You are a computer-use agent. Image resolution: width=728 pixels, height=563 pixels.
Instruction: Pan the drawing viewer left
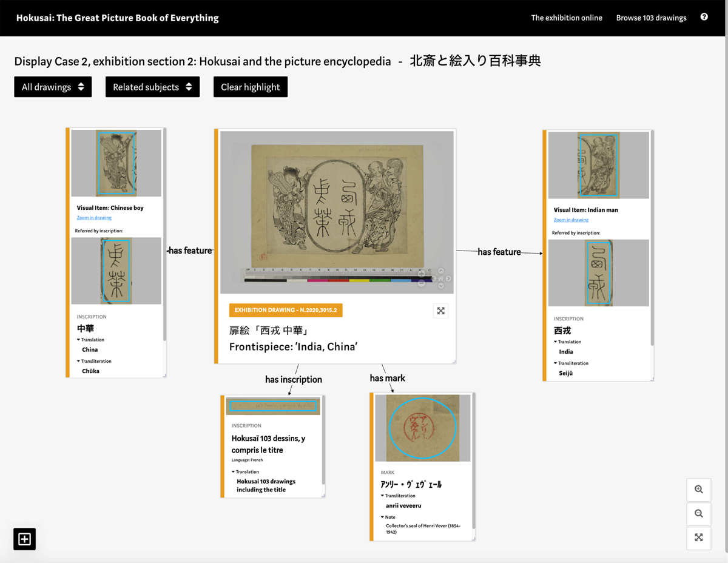pos(434,278)
